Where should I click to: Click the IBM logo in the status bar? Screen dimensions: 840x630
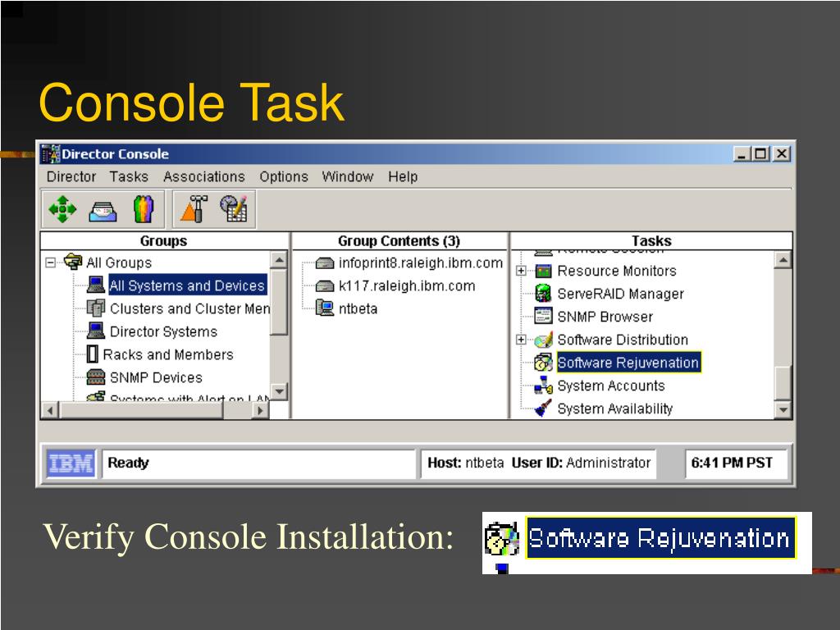(71, 463)
